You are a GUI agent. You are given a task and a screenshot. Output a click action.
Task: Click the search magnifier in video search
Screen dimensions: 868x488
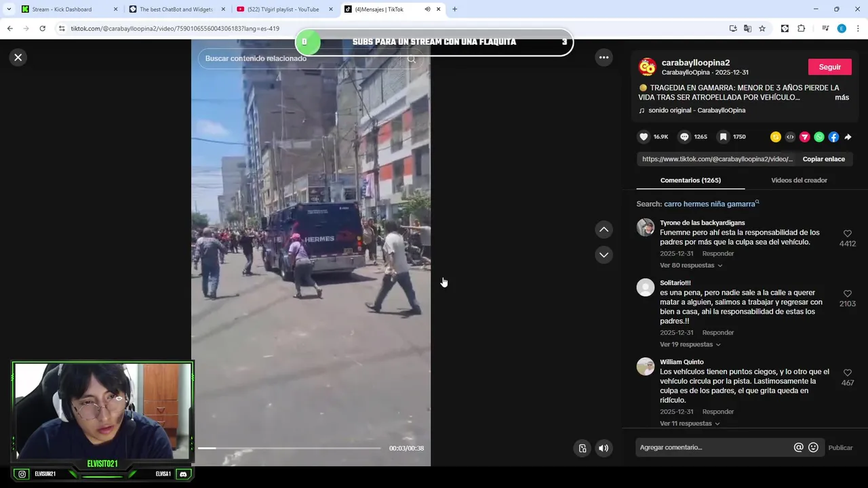[411, 59]
